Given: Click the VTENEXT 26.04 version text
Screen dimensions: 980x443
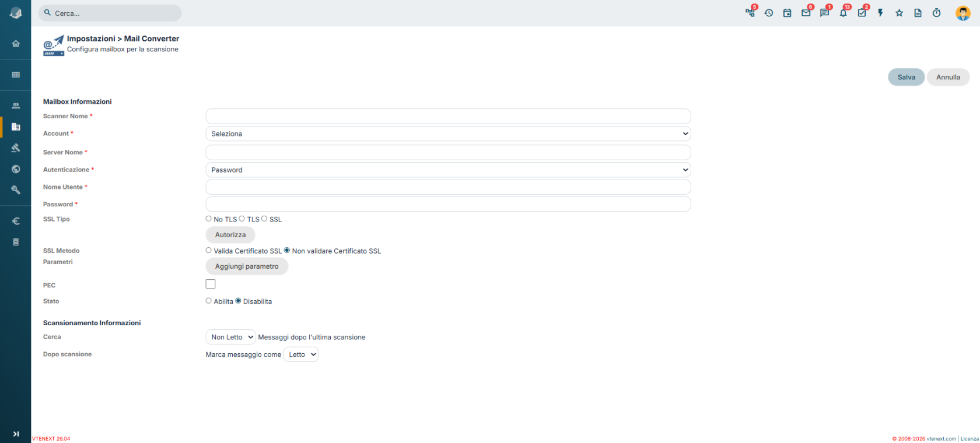Looking at the screenshot, I should tap(51, 439).
